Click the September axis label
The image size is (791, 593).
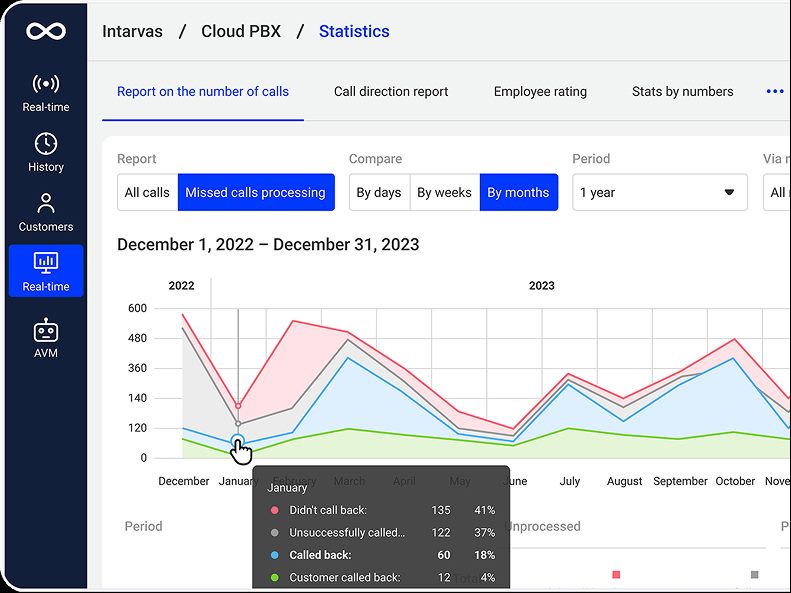[x=680, y=481]
